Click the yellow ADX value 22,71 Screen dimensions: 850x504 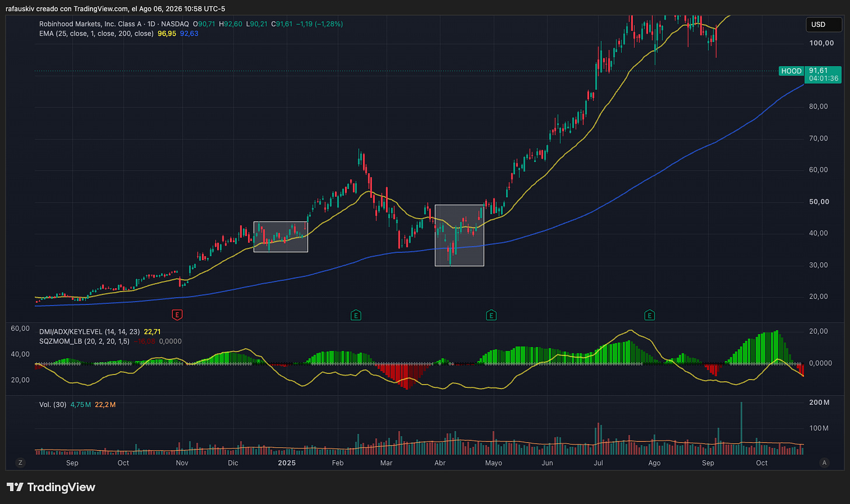pos(153,331)
